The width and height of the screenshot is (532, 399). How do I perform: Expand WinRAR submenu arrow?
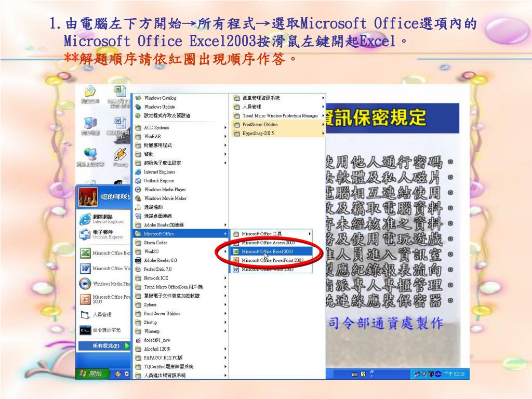pyautogui.click(x=225, y=137)
